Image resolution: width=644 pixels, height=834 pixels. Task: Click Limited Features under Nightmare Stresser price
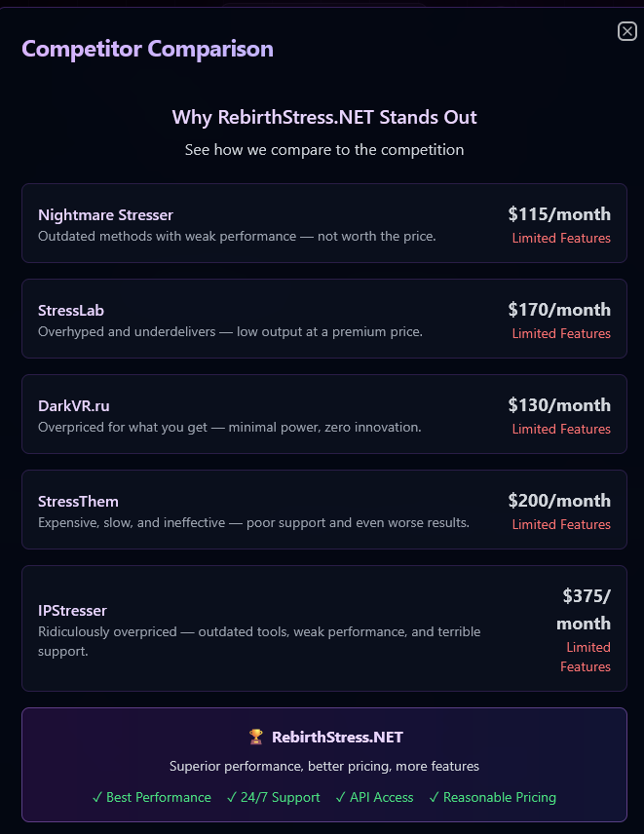(561, 239)
